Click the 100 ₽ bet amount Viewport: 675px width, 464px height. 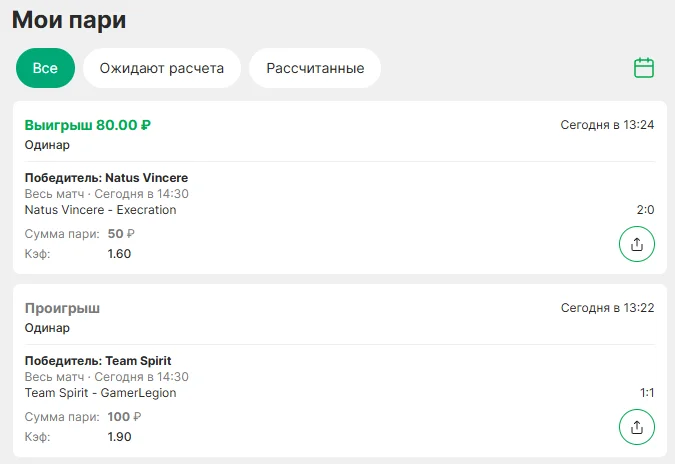pyautogui.click(x=121, y=417)
